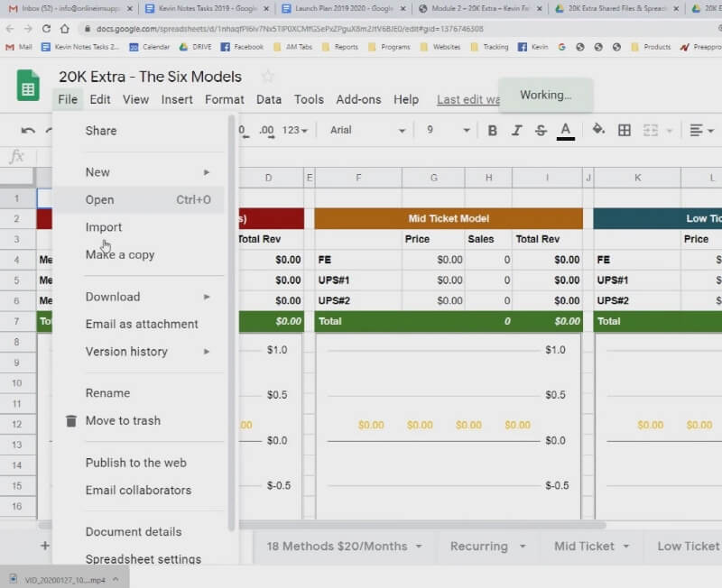Open the File menu
Image resolution: width=722 pixels, height=588 pixels.
(68, 99)
